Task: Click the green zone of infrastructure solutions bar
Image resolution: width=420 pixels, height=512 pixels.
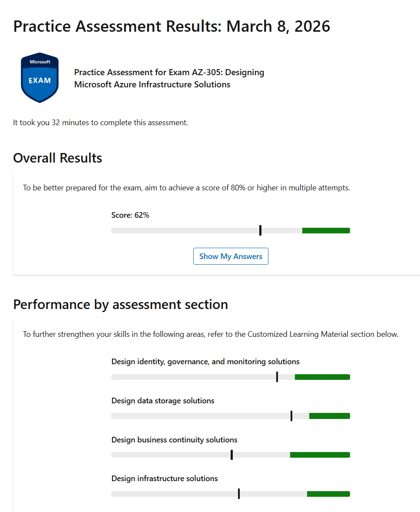Action: coord(329,494)
